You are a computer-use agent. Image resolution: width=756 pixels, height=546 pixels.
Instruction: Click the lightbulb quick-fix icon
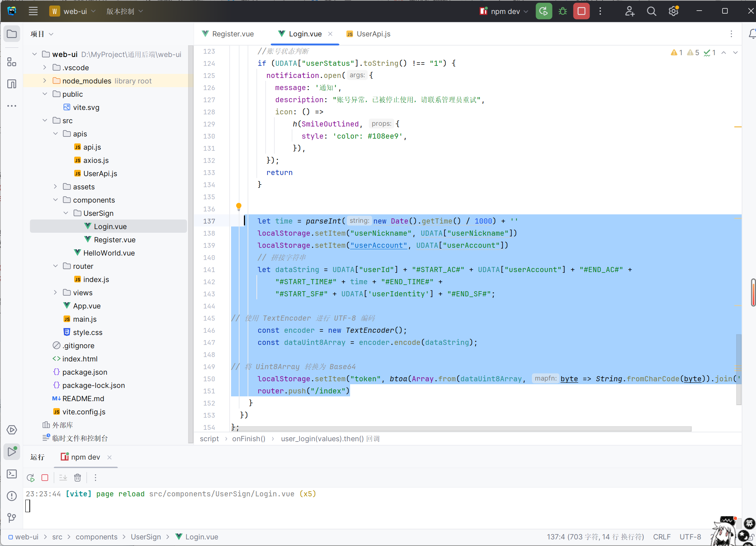[x=239, y=206]
